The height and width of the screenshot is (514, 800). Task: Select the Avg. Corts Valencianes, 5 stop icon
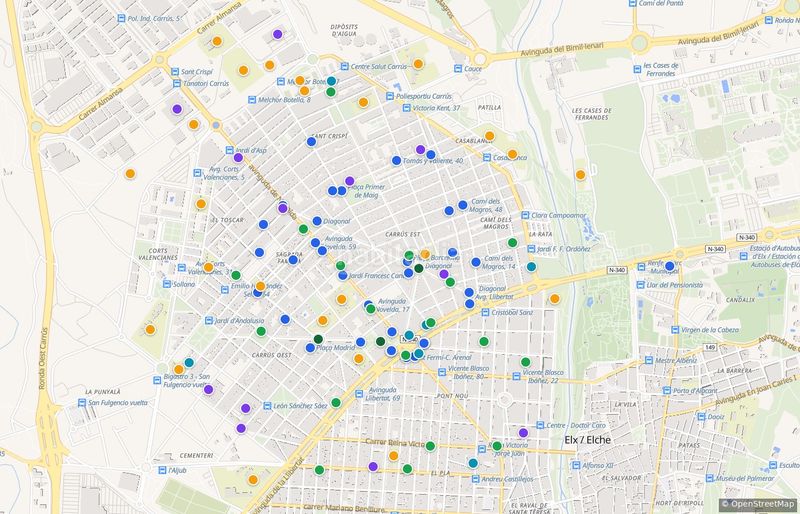pyautogui.click(x=197, y=173)
